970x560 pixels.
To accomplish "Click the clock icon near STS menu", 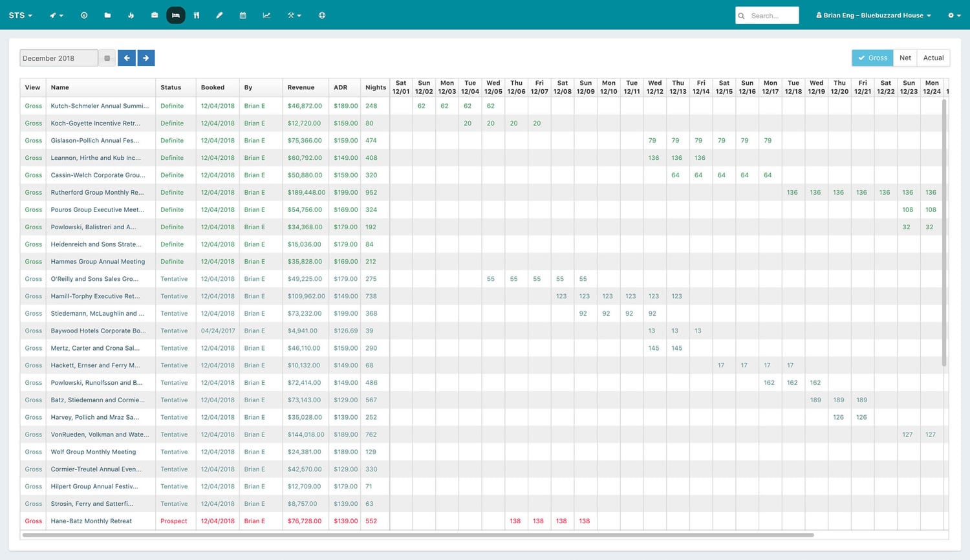I will click(84, 15).
